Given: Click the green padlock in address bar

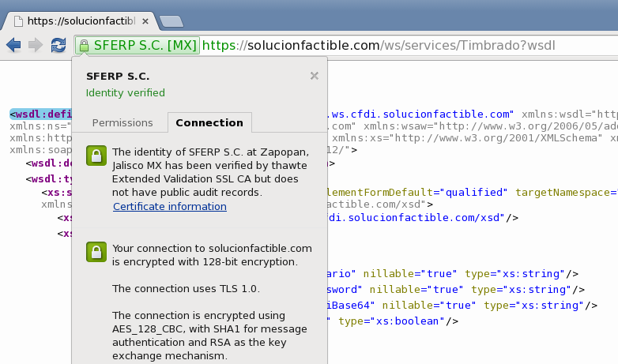Looking at the screenshot, I should (84, 45).
